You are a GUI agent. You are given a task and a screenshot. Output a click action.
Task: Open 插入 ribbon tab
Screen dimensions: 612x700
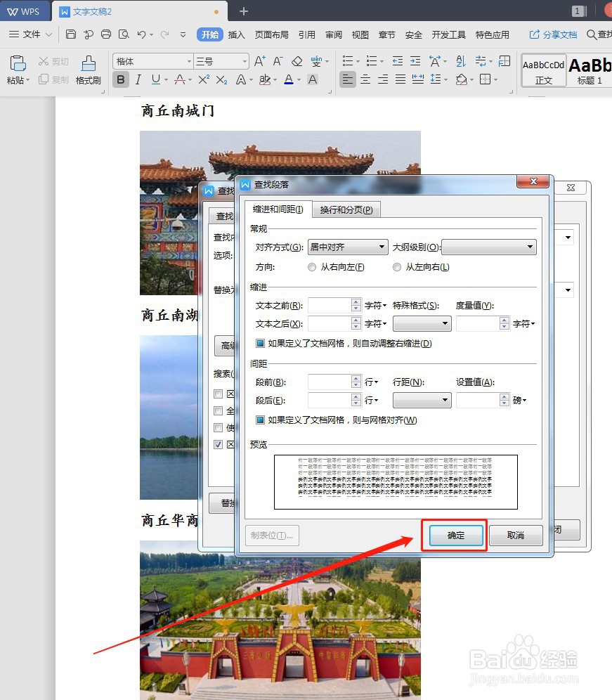[x=237, y=35]
